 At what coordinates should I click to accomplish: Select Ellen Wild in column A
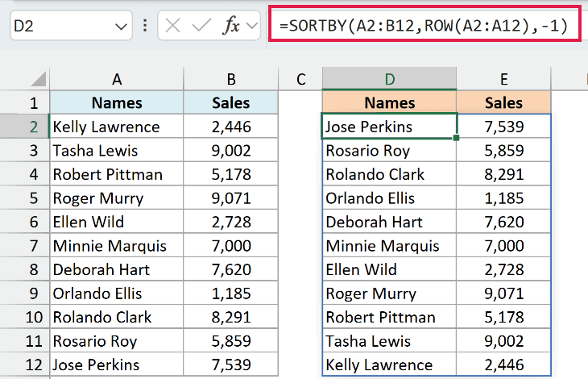(117, 222)
